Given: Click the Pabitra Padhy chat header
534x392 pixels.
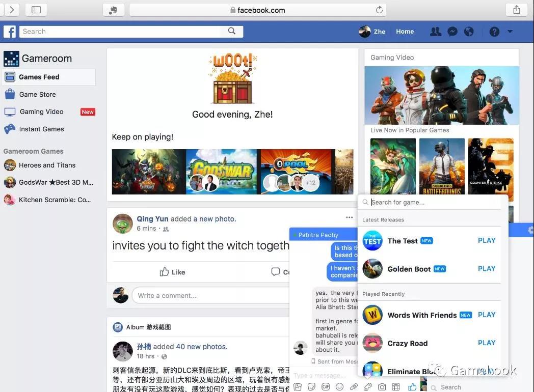Looking at the screenshot, I should 324,235.
